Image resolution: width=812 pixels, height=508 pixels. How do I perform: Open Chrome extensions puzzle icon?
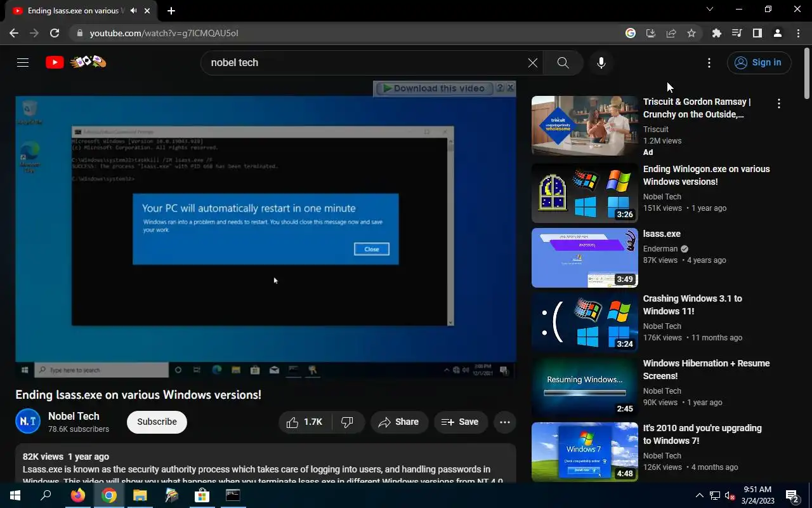pyautogui.click(x=717, y=33)
